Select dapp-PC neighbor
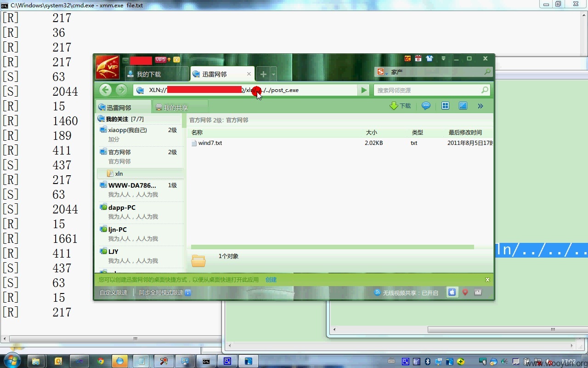Viewport: 588px width, 368px height. click(x=140, y=212)
